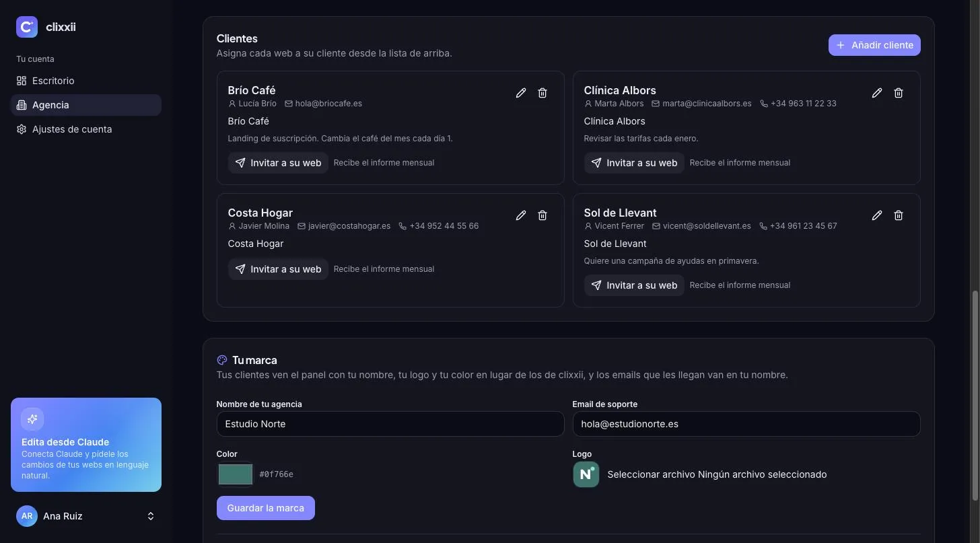Click the Nombre de tu agencia field
The height and width of the screenshot is (543, 980).
390,424
